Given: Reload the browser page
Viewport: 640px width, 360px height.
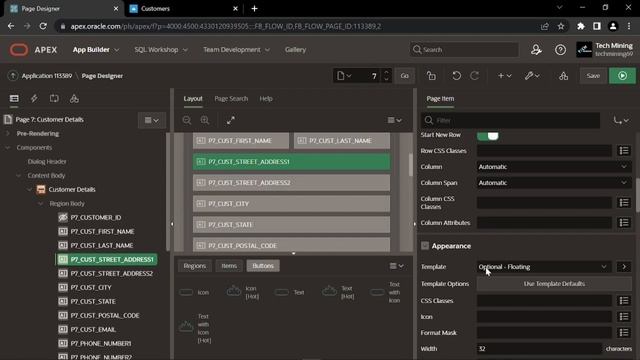Looking at the screenshot, I should [x=43, y=26].
